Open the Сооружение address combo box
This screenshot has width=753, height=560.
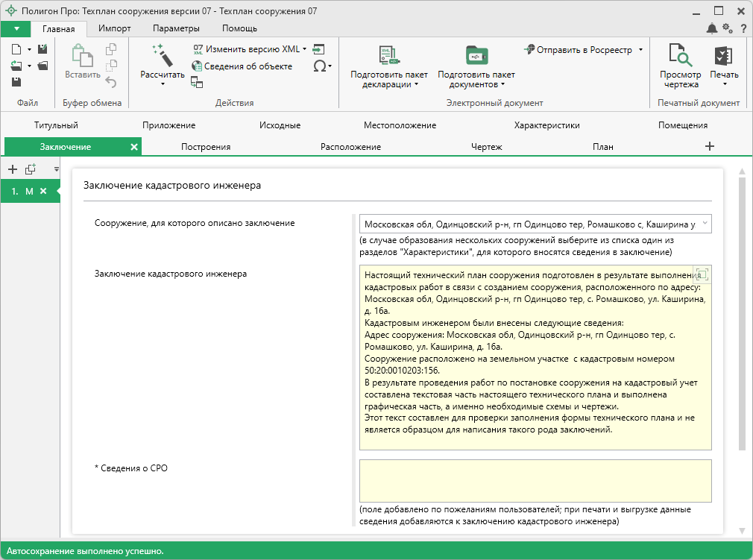(535, 224)
